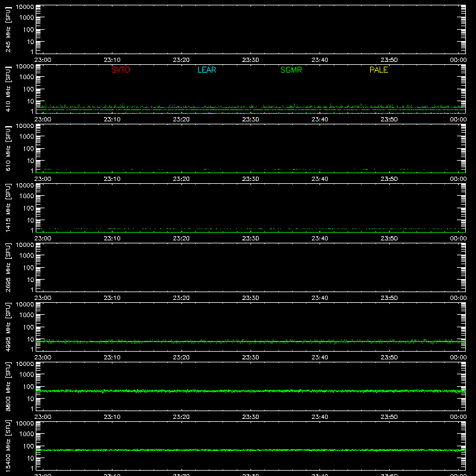This screenshot has width=476, height=476.
Task: Click the red SVTO station label
Action: (121, 70)
